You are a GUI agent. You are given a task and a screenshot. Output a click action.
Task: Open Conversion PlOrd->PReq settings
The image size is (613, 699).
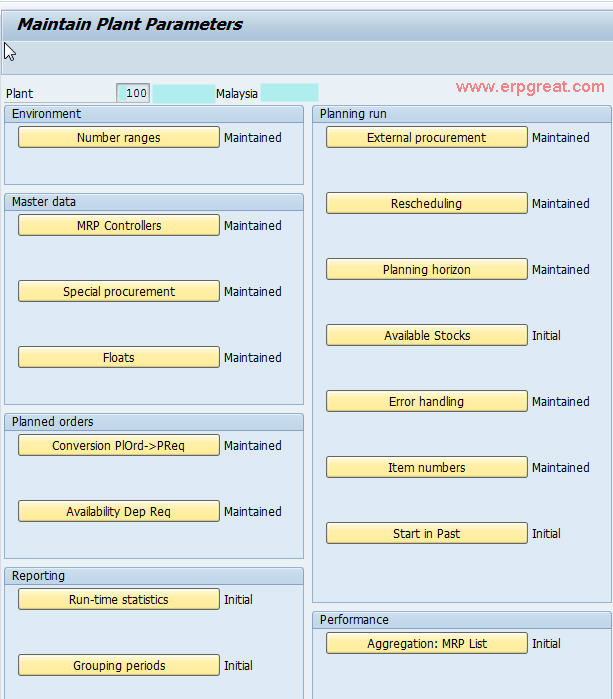point(119,445)
